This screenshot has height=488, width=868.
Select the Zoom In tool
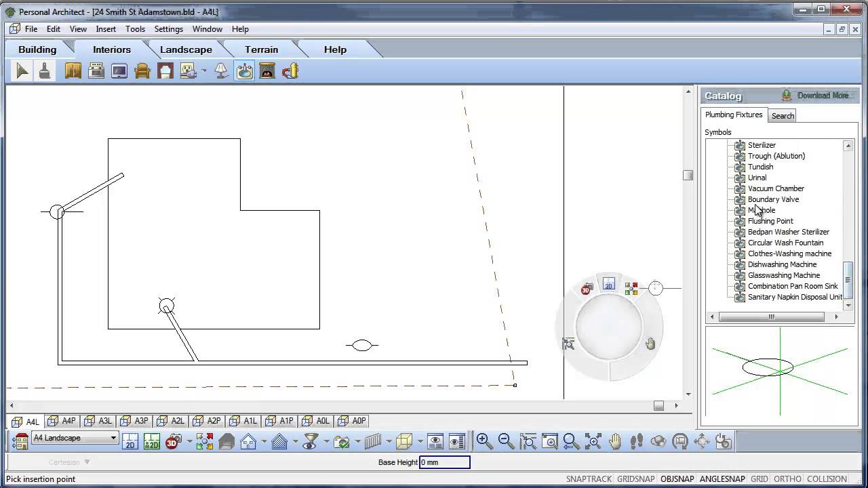point(484,441)
